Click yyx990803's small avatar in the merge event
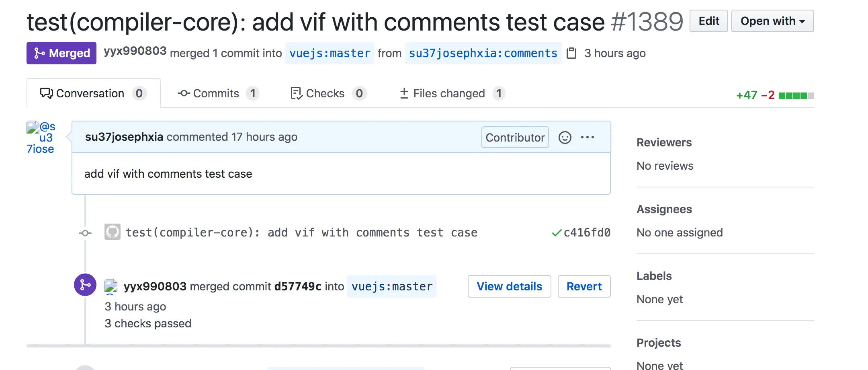Image resolution: width=868 pixels, height=370 pixels. click(111, 287)
